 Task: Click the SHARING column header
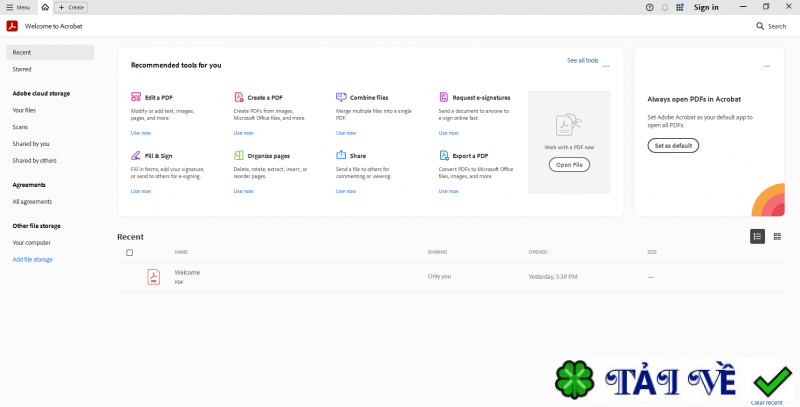(437, 252)
